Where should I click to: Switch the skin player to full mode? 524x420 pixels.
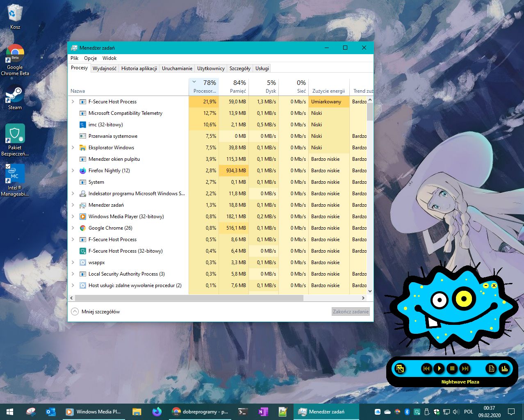400,368
